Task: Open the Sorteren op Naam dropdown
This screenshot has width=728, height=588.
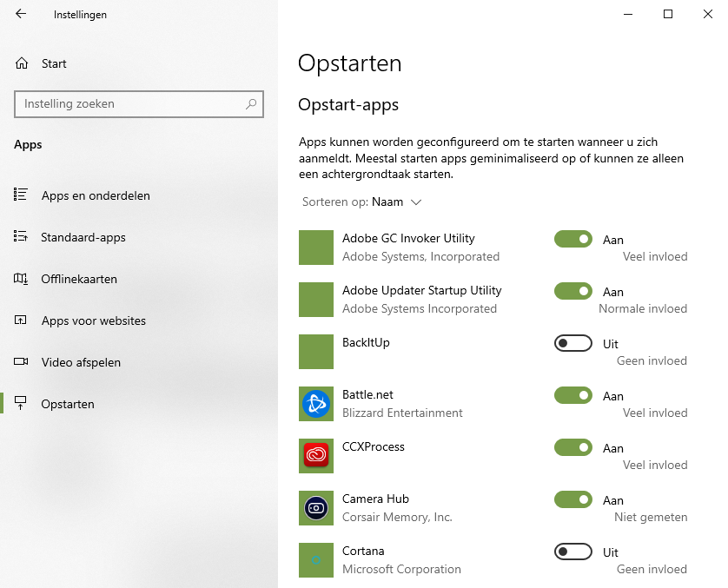Action: pos(361,202)
